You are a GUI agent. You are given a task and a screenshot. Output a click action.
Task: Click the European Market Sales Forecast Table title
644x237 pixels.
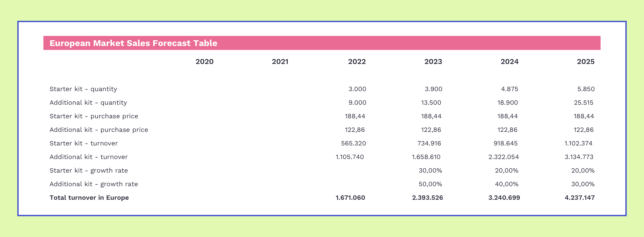click(133, 43)
